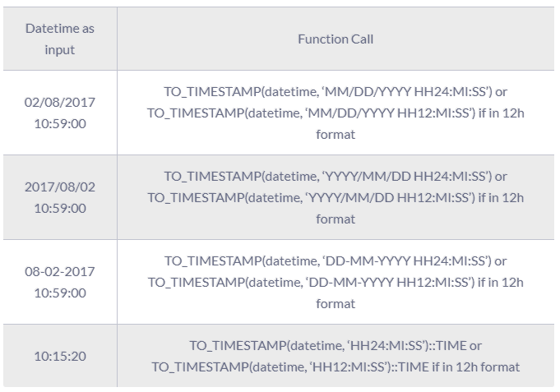Viewport: 560px width, 392px height.
Task: Click the word 'format' in the second row
Action: pos(336,219)
